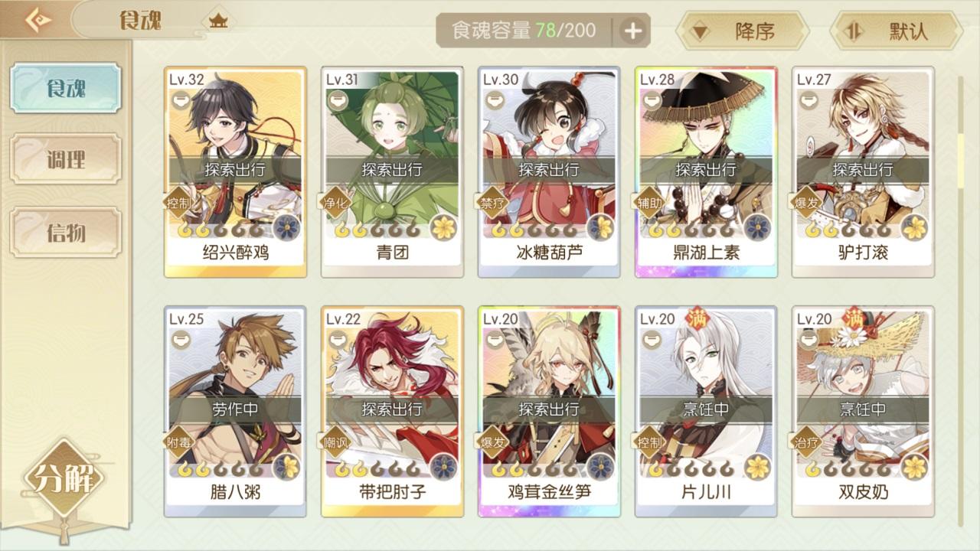Screen dimensions: 980x551
Task: Open the 鼎湖上素 character card
Action: (706, 171)
